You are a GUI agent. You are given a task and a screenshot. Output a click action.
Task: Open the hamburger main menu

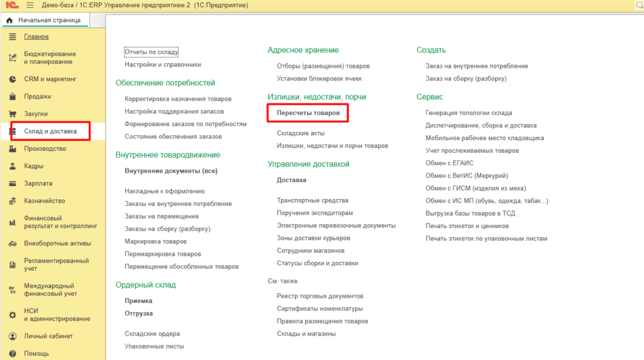click(30, 5)
